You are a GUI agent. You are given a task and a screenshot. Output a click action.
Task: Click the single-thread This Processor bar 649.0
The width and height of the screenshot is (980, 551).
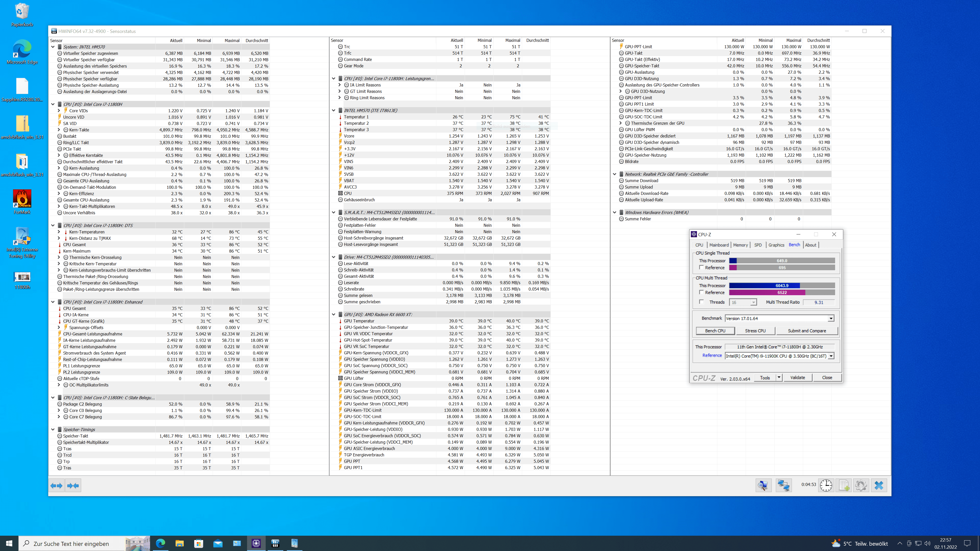click(782, 261)
